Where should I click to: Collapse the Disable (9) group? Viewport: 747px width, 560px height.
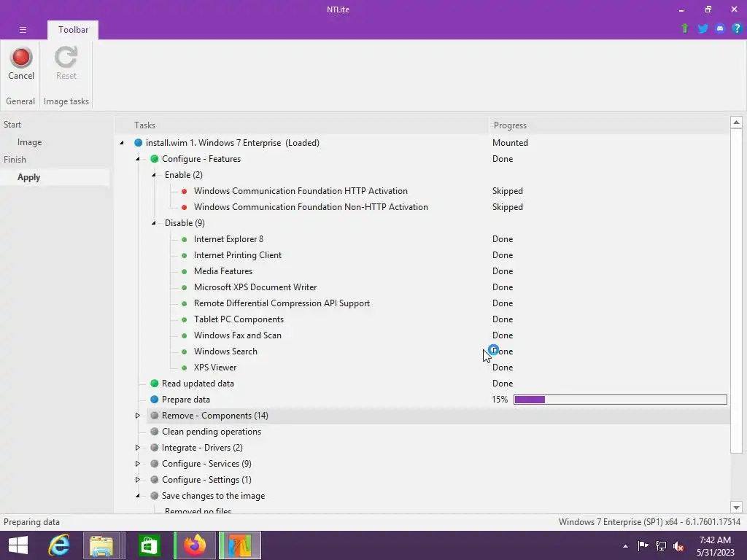coord(154,223)
